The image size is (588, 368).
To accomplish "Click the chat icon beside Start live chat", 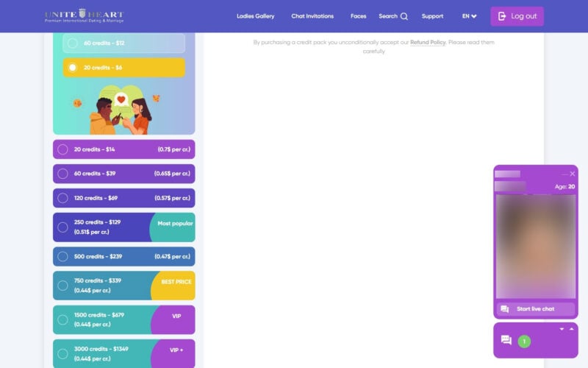I will click(x=505, y=309).
